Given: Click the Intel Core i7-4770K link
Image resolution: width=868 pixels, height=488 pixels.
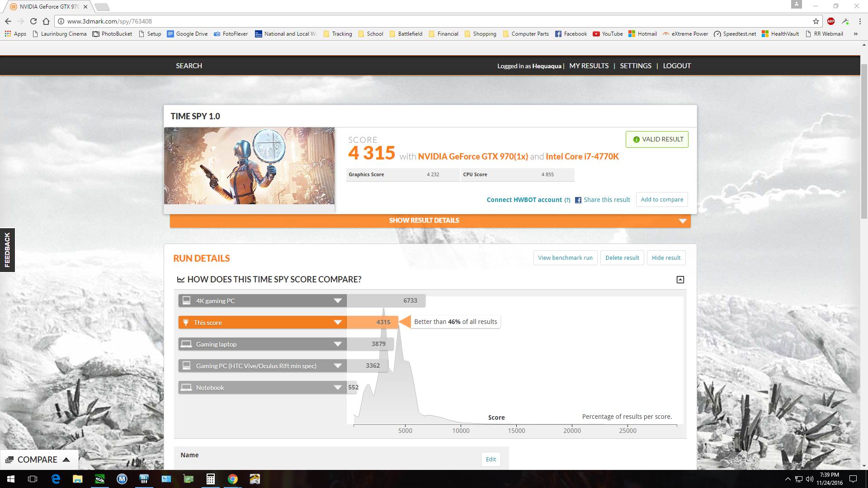Looking at the screenshot, I should tap(582, 157).
